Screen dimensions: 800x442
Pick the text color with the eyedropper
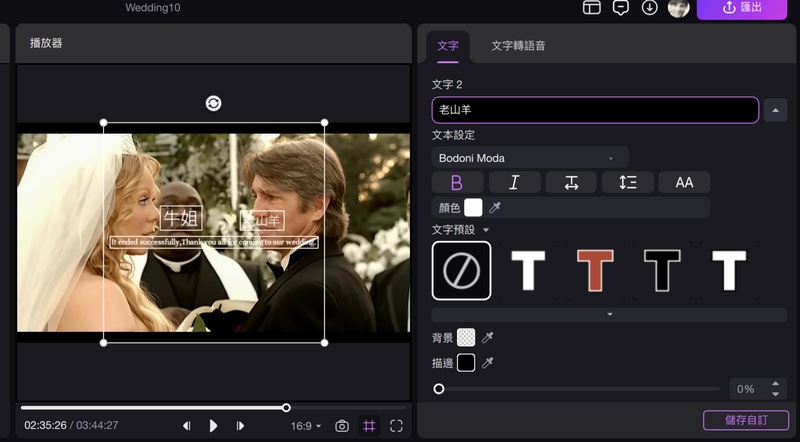[x=495, y=208]
